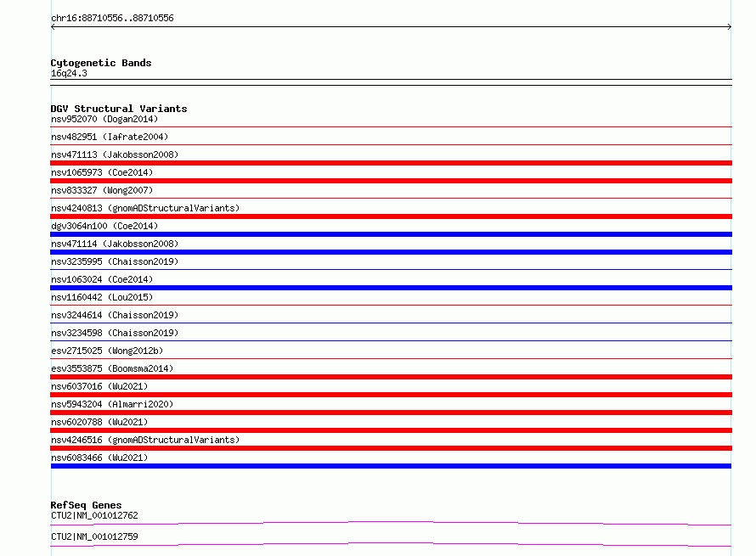Open nsv3235995 (Chaisson2019) entry
The image size is (756, 556).
tap(115, 261)
